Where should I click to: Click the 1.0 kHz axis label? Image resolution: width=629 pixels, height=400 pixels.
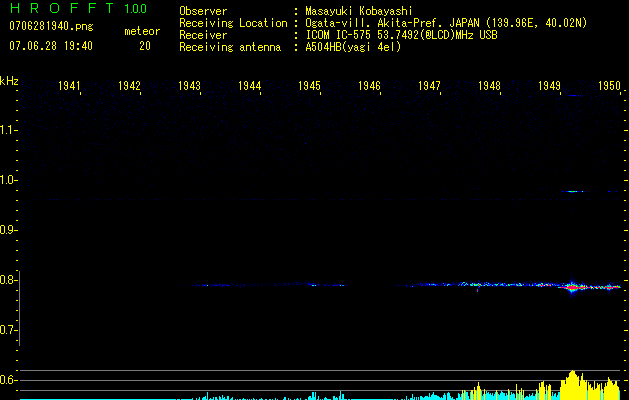click(8, 180)
